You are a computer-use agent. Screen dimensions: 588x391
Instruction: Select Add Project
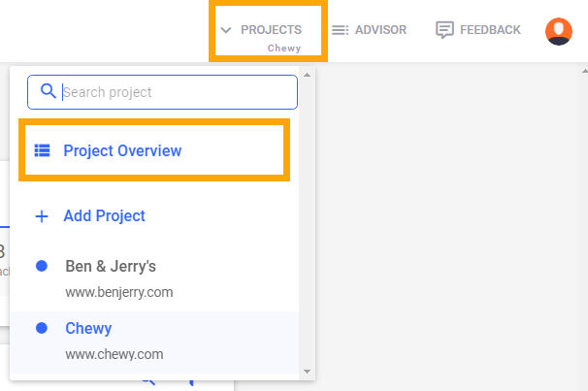pyautogui.click(x=104, y=216)
